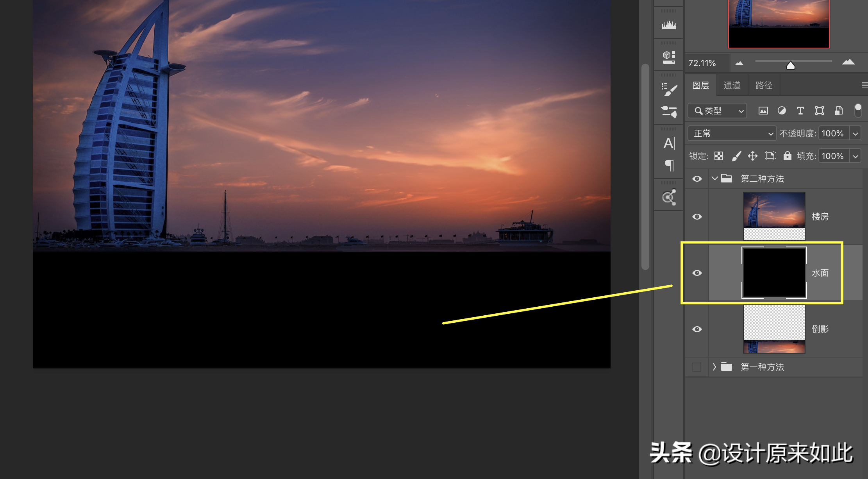This screenshot has height=479, width=868.
Task: Filter layers by shape layers icon
Action: pos(819,111)
